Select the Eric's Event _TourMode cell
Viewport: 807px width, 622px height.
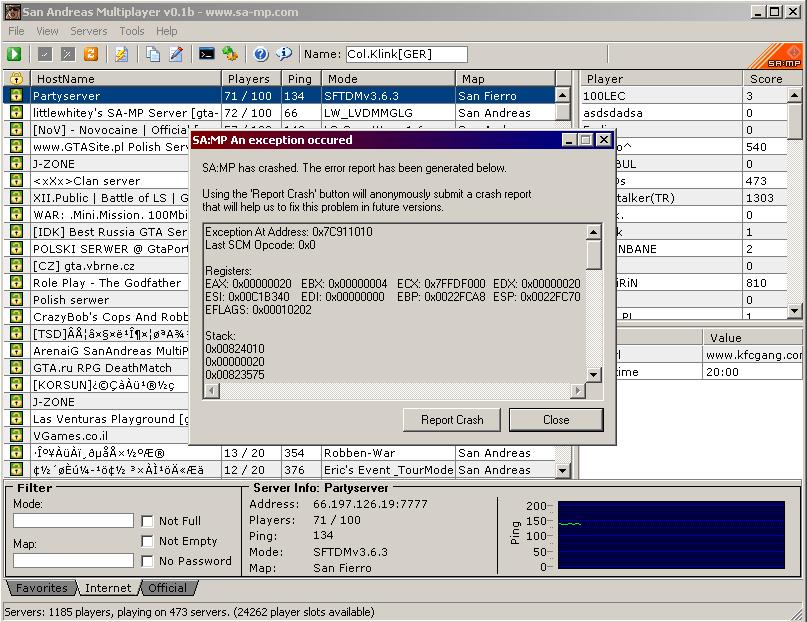click(388, 470)
